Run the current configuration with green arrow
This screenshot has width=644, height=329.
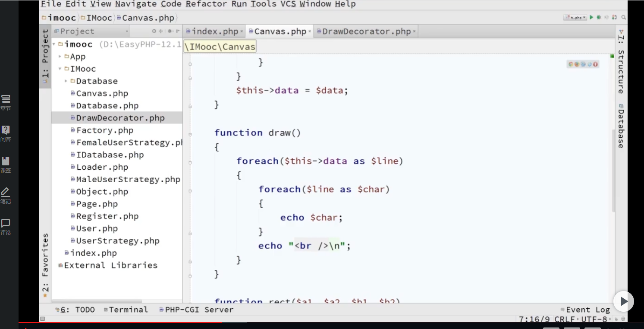click(591, 17)
